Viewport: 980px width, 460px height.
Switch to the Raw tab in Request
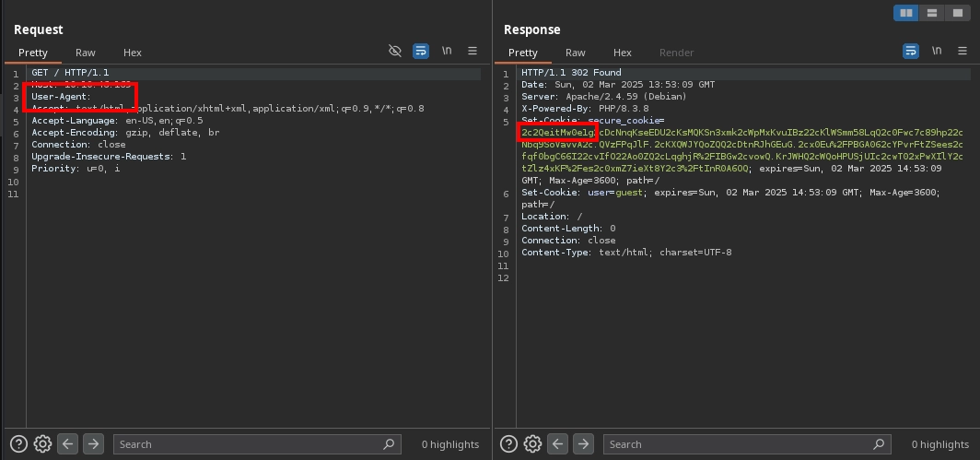86,53
